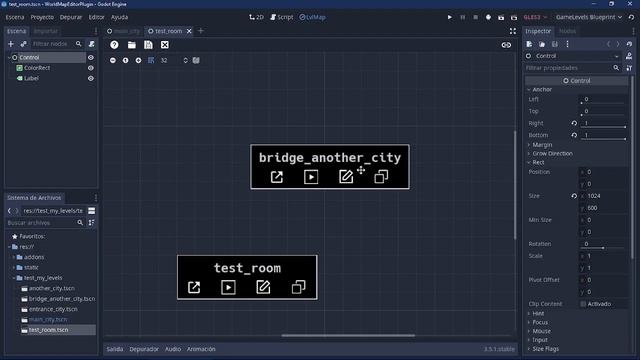Attach script icon in Scene panel
Image resolution: width=640 pixels, height=360 pixels.
pyautogui.click(x=91, y=44)
